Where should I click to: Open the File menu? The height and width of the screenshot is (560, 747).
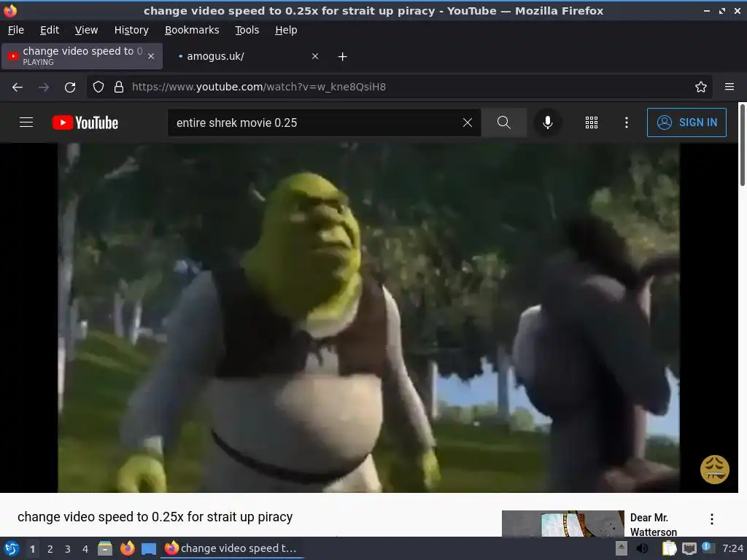16,30
